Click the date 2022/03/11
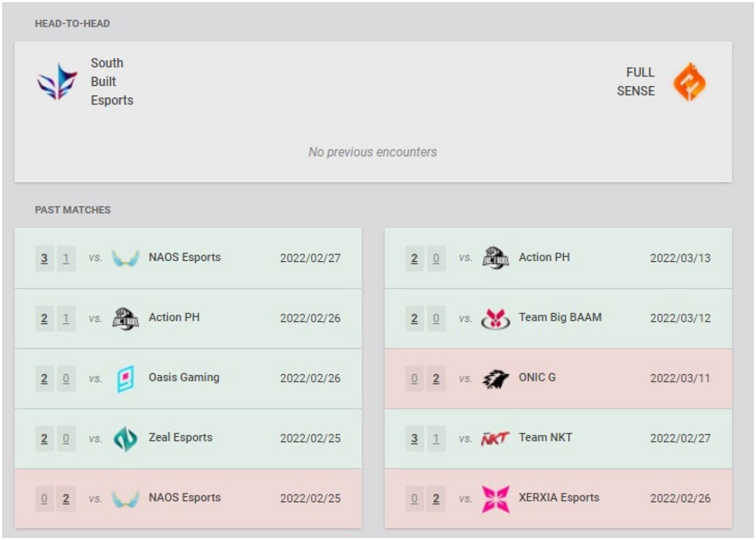The image size is (756, 540). 680,378
